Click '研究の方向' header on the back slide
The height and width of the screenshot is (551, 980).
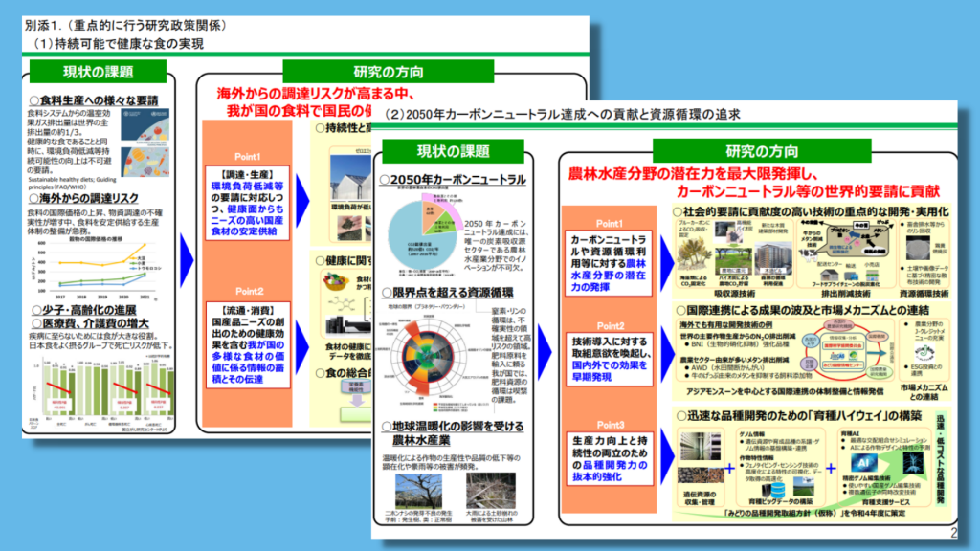coord(389,72)
